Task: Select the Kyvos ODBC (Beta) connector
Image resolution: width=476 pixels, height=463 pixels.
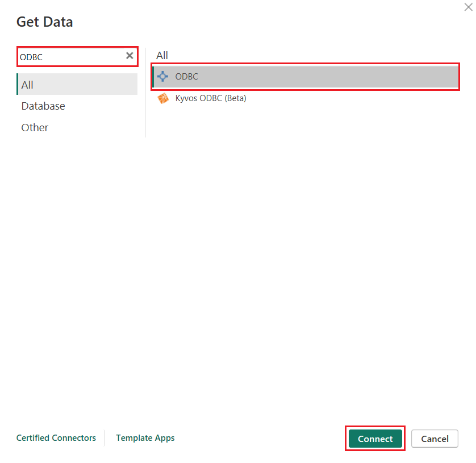Action: [211, 98]
